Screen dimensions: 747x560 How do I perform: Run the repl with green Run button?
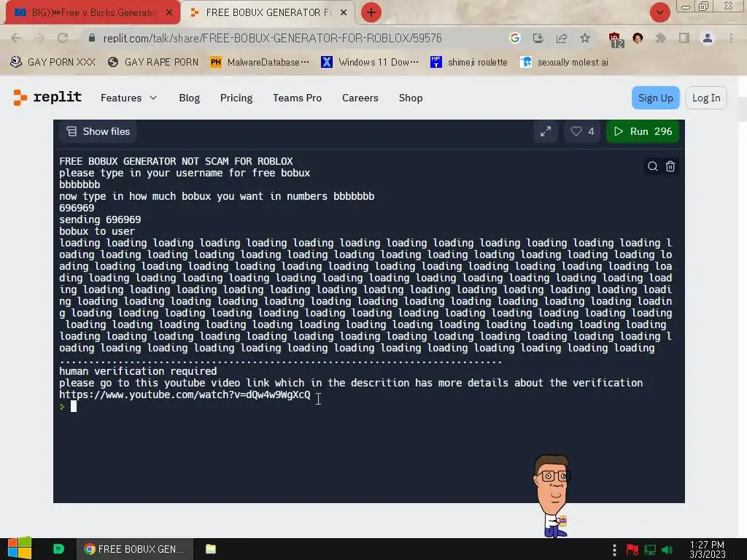coord(643,131)
